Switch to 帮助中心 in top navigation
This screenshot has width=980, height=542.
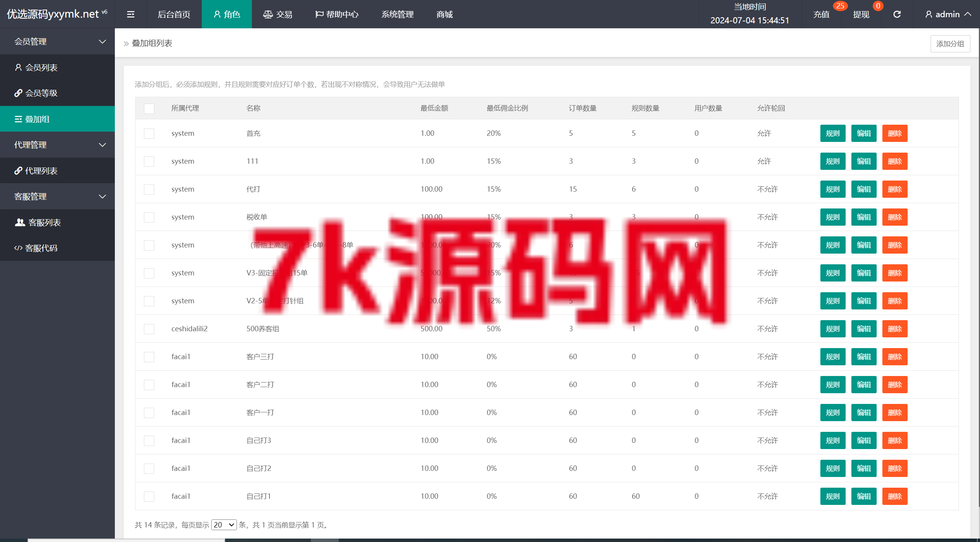point(336,14)
